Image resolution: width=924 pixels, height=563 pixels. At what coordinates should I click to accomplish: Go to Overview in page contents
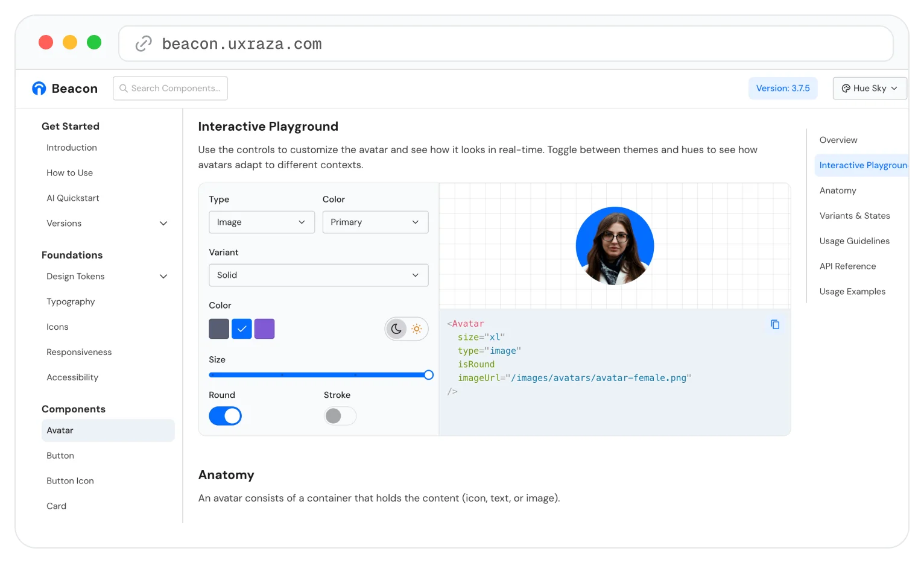(x=838, y=140)
